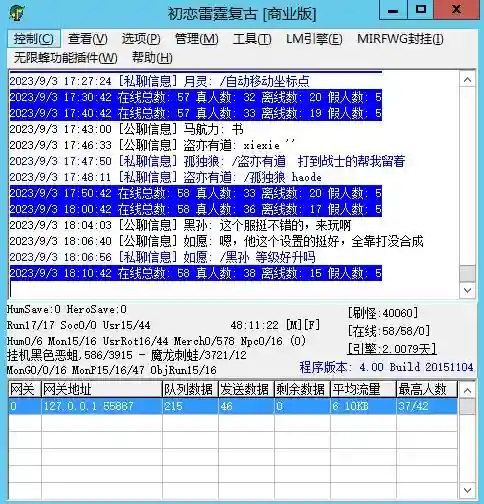Screen dimensions: 484x504
Task: Click the log panel scrollbar thumb
Action: [467, 274]
